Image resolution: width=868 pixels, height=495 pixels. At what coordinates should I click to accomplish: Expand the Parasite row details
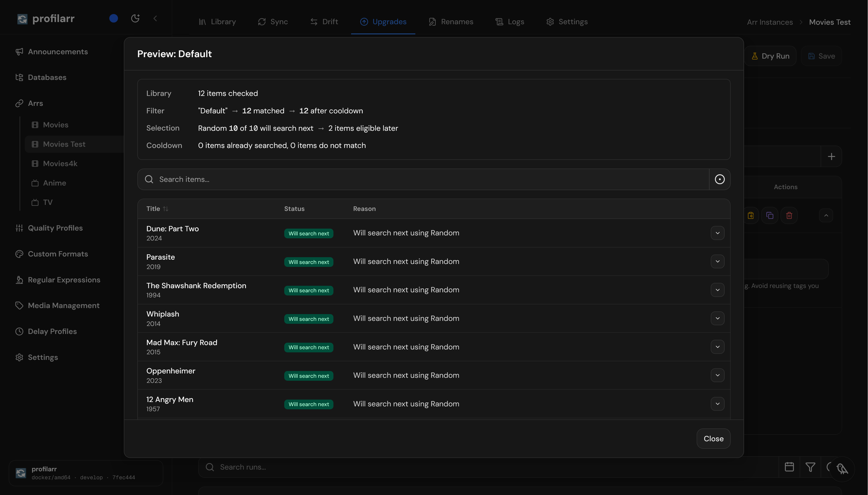click(x=717, y=262)
